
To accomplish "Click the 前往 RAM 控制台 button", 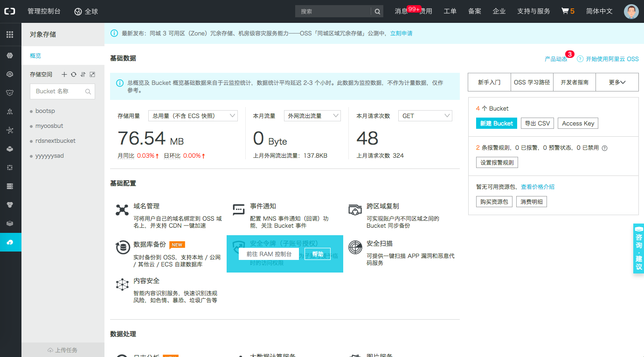I will coord(269,254).
